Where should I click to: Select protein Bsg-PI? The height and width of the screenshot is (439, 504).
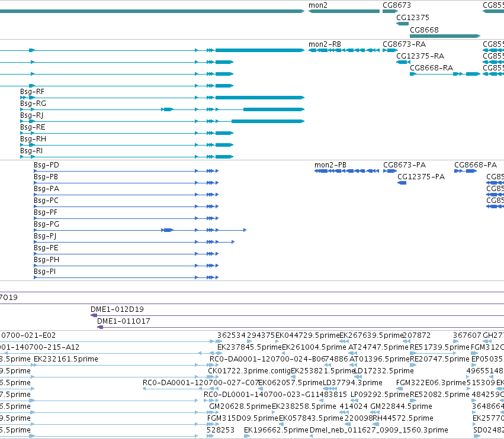tap(44, 272)
